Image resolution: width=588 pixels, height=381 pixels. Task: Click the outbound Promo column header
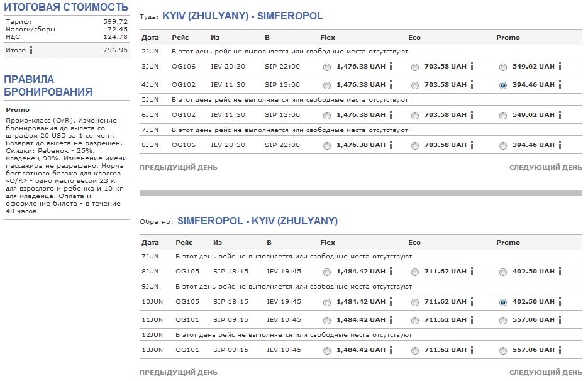[508, 38]
